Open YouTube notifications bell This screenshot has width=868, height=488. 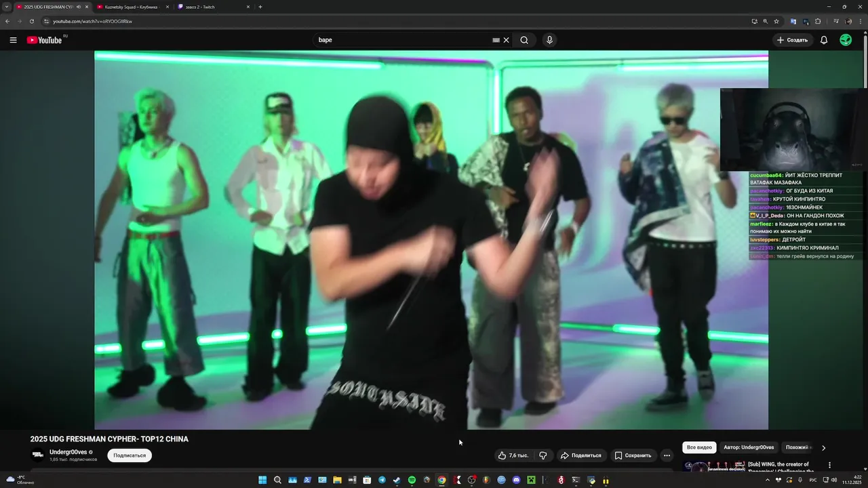824,40
